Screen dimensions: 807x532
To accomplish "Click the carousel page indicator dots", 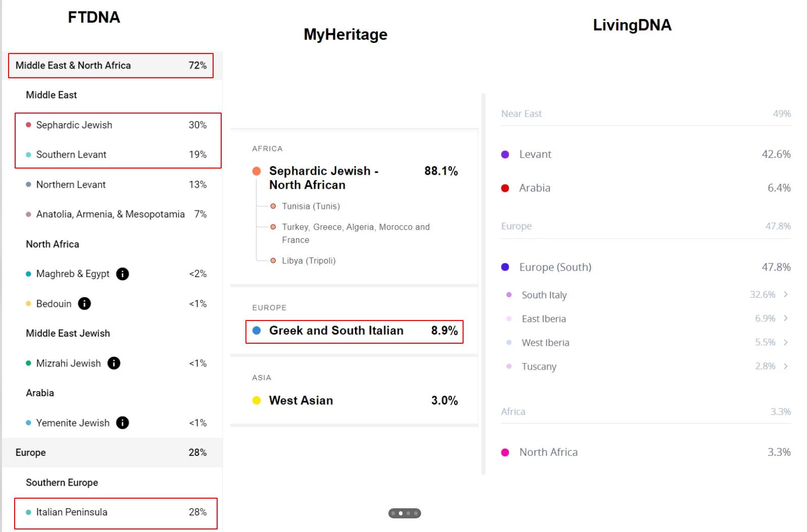I will [405, 513].
